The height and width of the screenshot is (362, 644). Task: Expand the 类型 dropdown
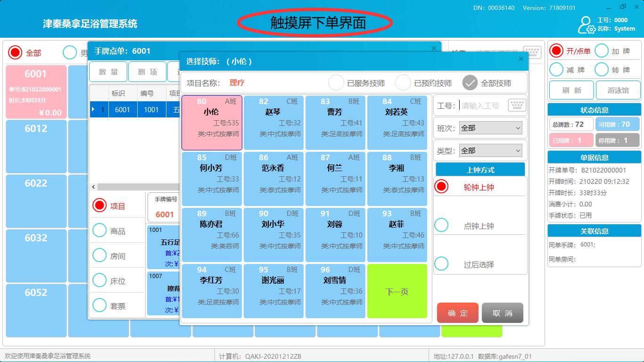(491, 151)
